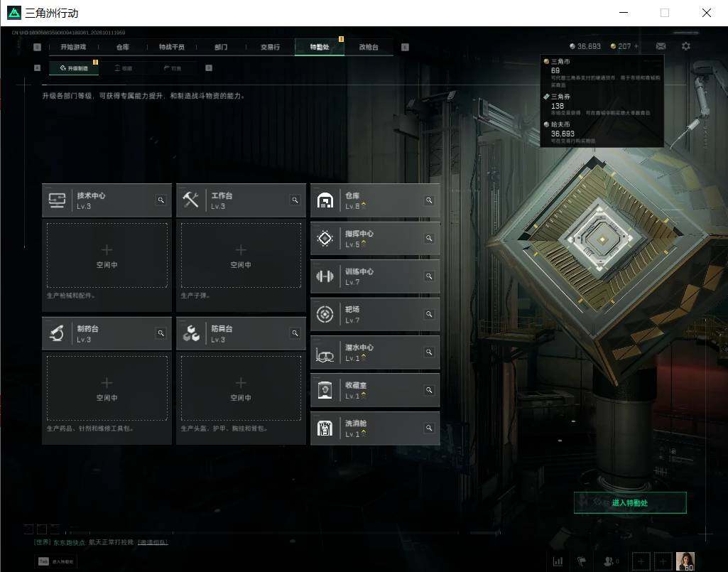Click the magnifier on 工作台 card

(x=295, y=200)
